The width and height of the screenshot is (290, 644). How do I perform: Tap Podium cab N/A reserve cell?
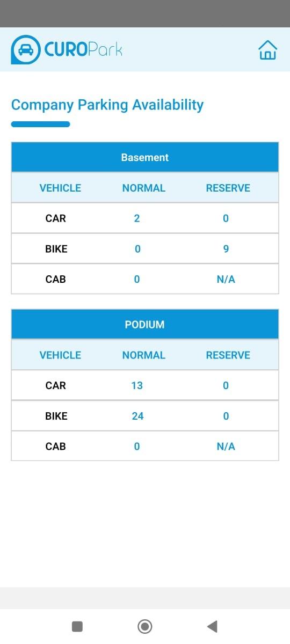226,447
